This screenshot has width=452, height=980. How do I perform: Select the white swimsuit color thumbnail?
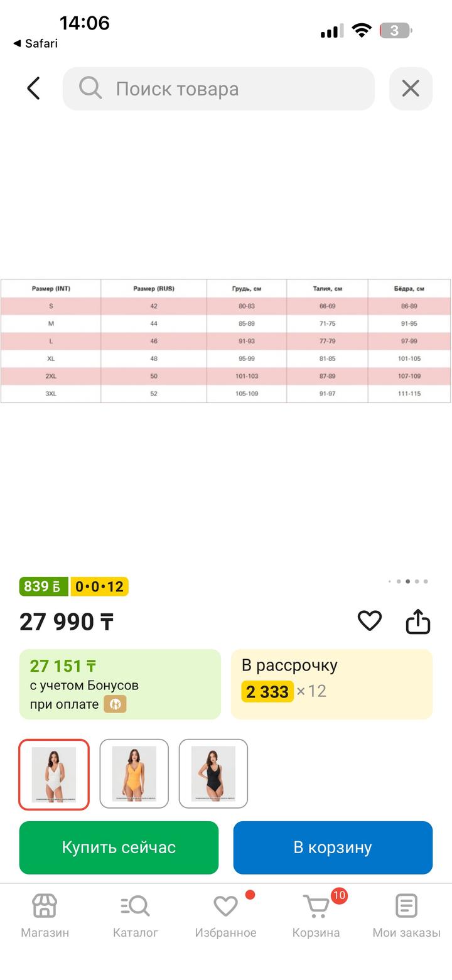(54, 774)
